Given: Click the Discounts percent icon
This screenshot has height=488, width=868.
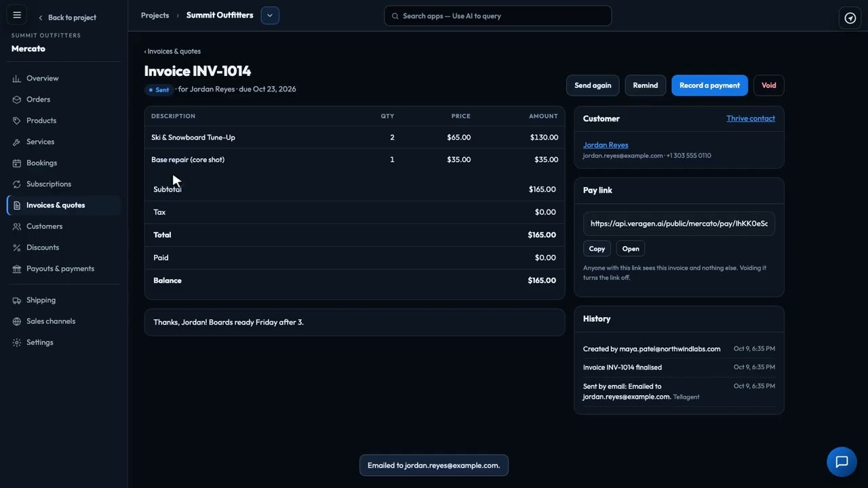Looking at the screenshot, I should tap(17, 247).
